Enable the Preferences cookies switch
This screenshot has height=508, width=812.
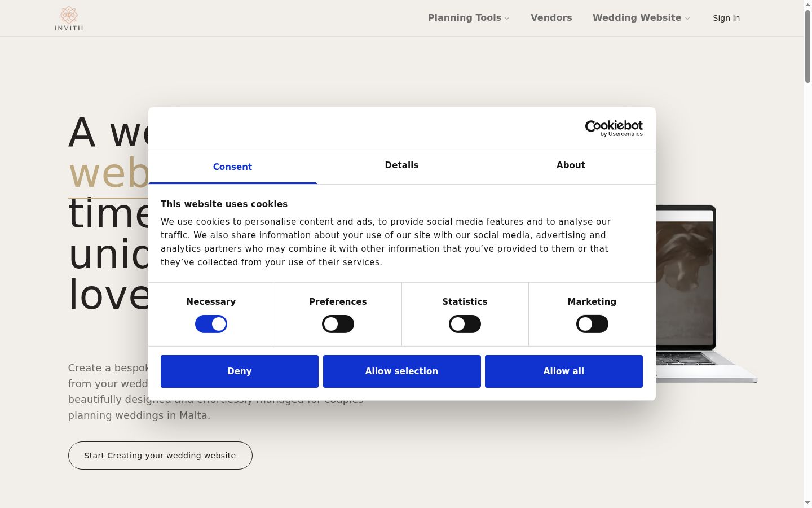pyautogui.click(x=338, y=324)
